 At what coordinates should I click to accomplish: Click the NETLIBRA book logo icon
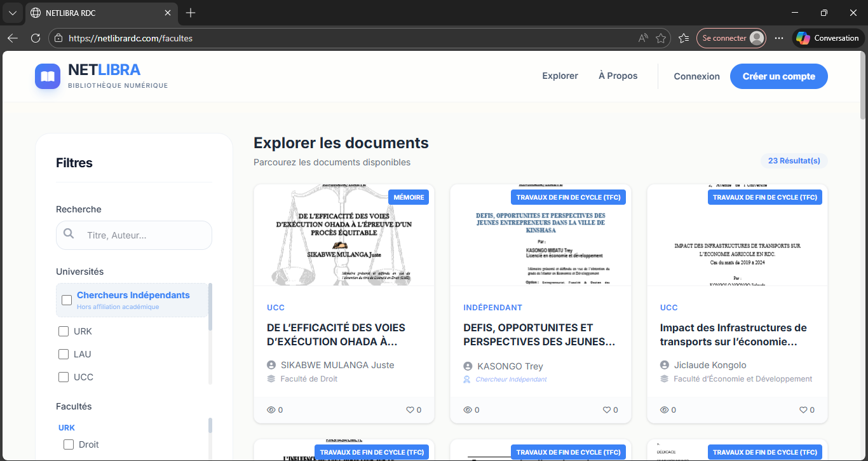click(x=48, y=76)
